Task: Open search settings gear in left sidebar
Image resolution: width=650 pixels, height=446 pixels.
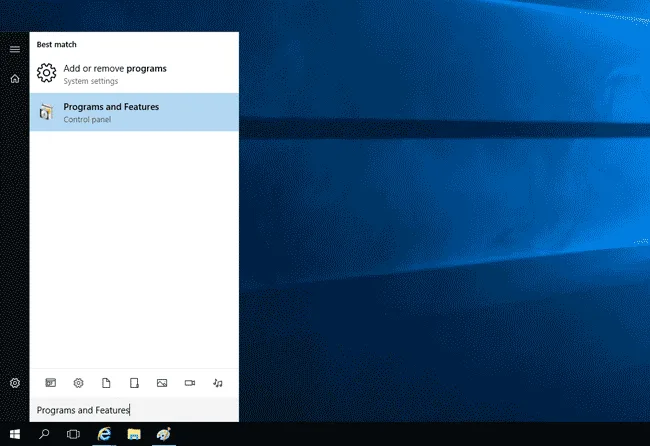Action: [15, 383]
